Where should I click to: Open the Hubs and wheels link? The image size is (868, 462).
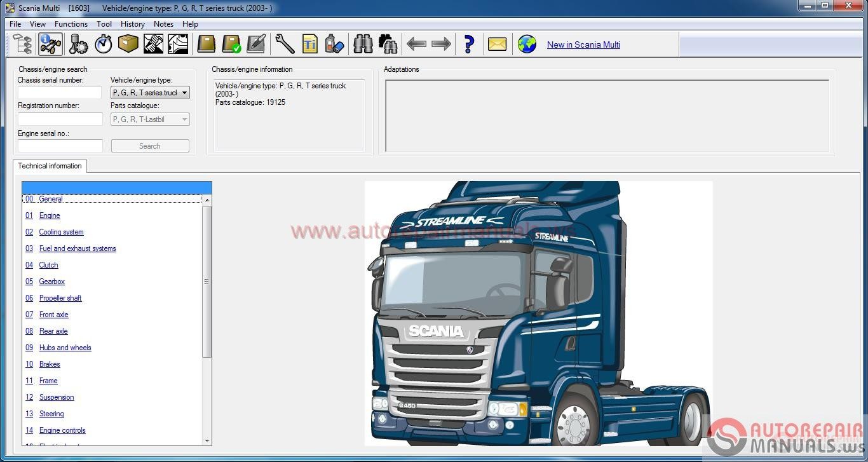[x=65, y=348]
